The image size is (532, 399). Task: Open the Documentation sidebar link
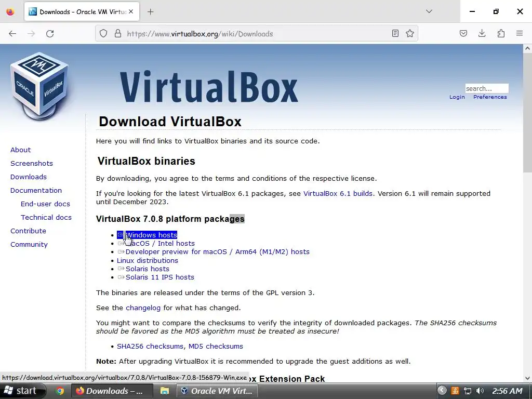(36, 190)
